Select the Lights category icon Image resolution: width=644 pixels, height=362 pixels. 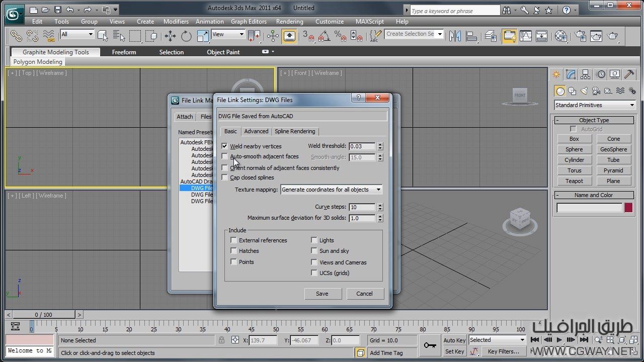point(584,91)
